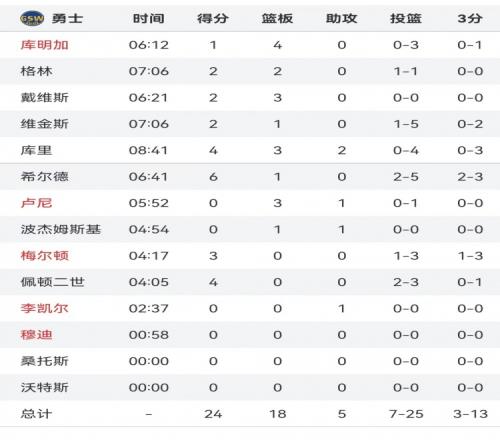The width and height of the screenshot is (500, 440).
Task: Click the 时间 column header
Action: coord(148,18)
